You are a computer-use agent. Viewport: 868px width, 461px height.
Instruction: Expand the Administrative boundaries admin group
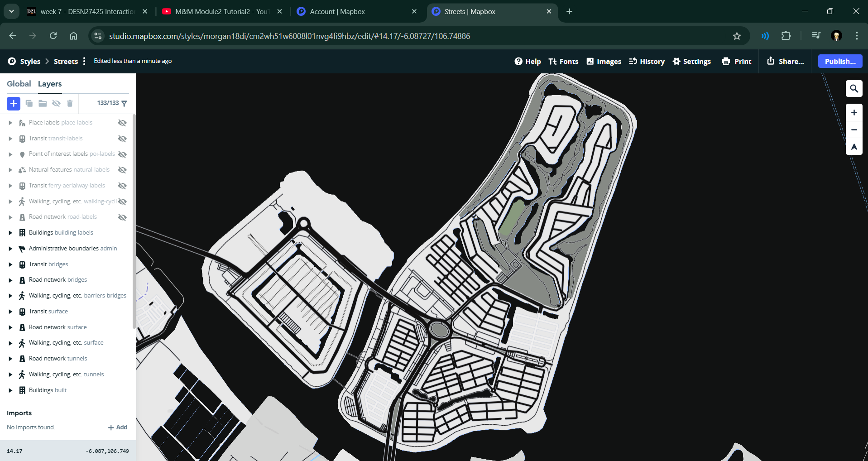[x=10, y=249]
